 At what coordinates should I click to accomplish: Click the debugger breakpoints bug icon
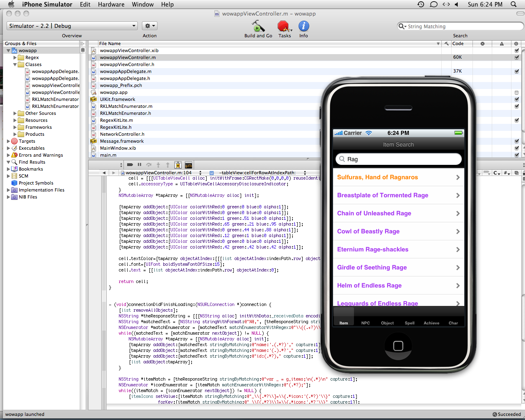coord(178,165)
